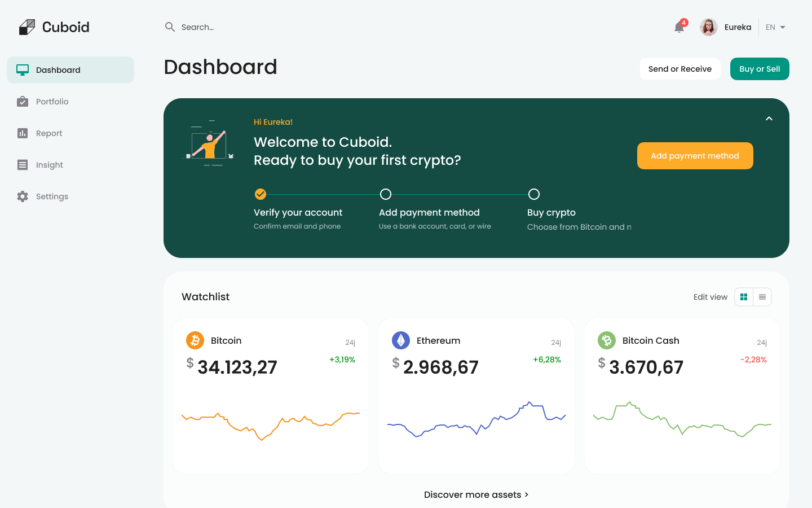Open the EN language dropdown

pos(775,27)
